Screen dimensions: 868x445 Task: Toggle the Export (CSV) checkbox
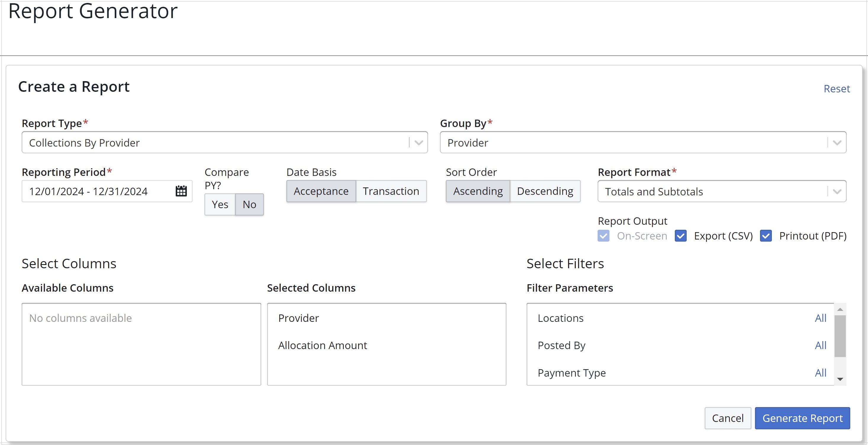coord(681,236)
